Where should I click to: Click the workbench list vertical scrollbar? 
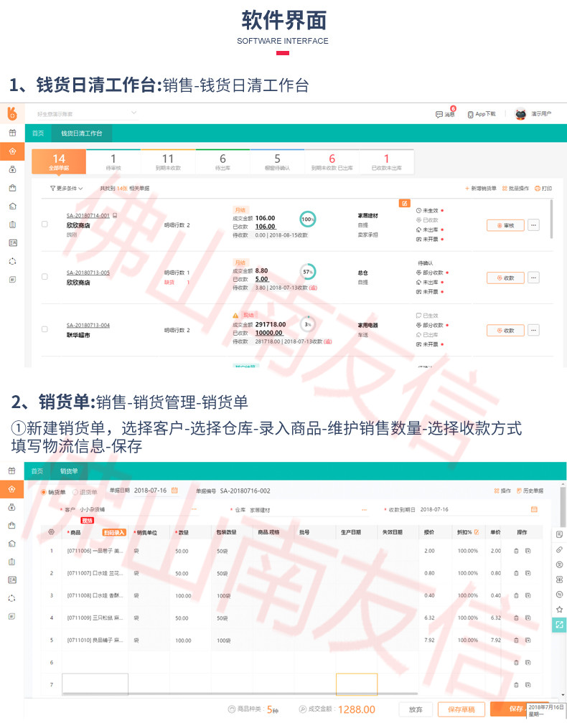point(551,219)
